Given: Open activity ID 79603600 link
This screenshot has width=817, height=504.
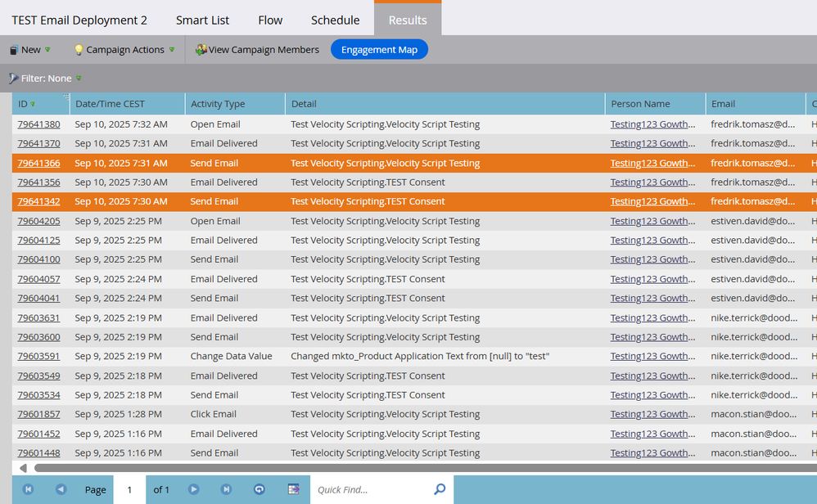Looking at the screenshot, I should pyautogui.click(x=38, y=337).
